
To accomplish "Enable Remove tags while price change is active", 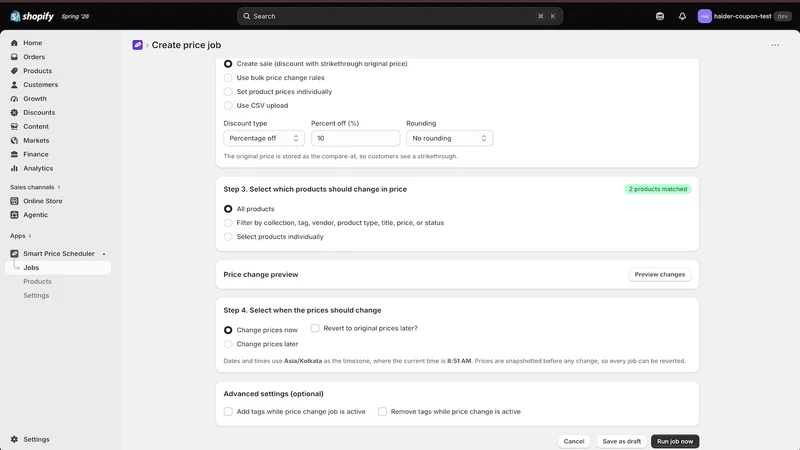I will (382, 412).
